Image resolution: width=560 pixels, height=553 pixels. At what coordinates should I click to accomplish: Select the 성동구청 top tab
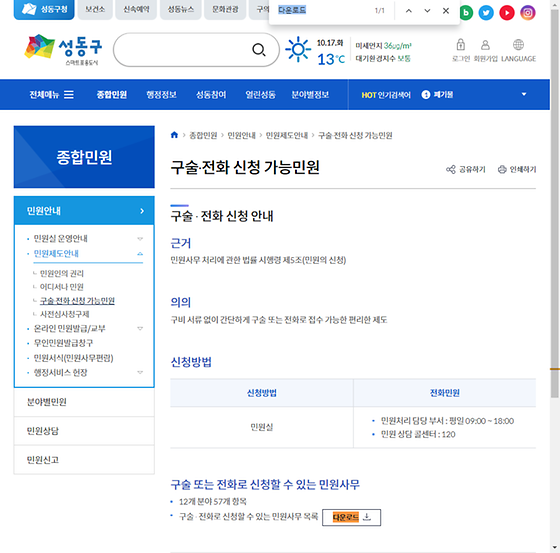tap(44, 10)
